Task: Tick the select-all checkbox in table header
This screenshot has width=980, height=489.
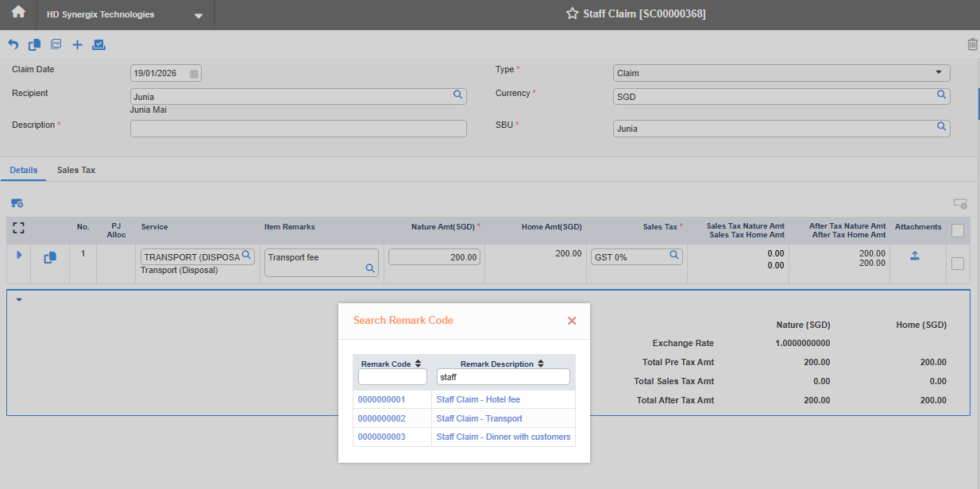Action: [957, 231]
